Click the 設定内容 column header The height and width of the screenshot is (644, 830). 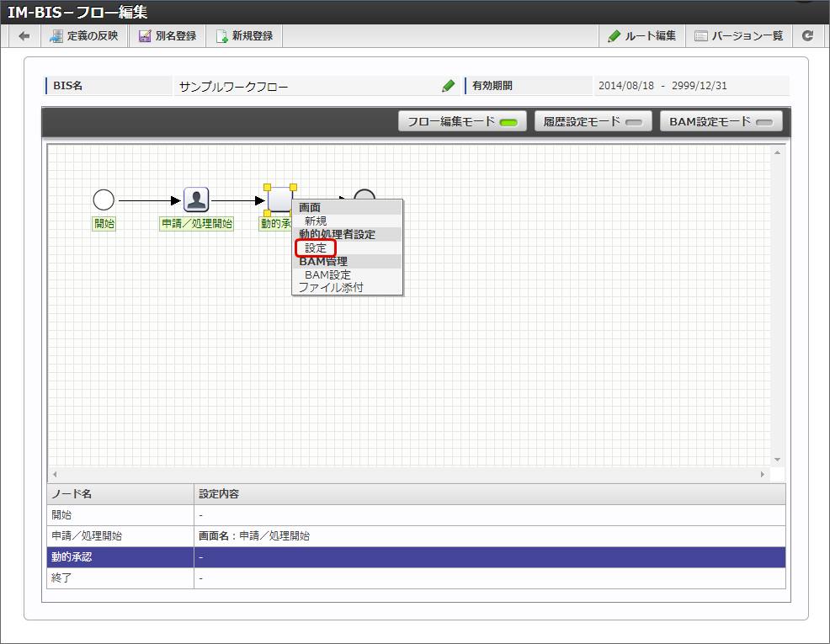490,493
